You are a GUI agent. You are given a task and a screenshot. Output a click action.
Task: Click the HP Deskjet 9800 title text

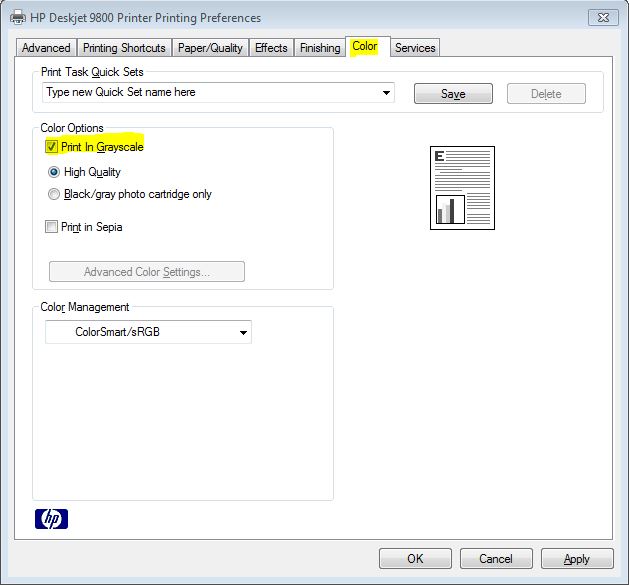[x=146, y=18]
